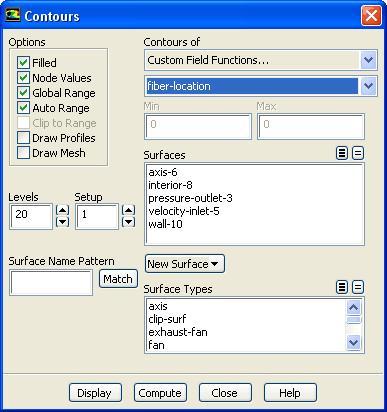This screenshot has height=412, width=387.
Task: Decrease the Levels value with down arrow
Action: pos(62,222)
